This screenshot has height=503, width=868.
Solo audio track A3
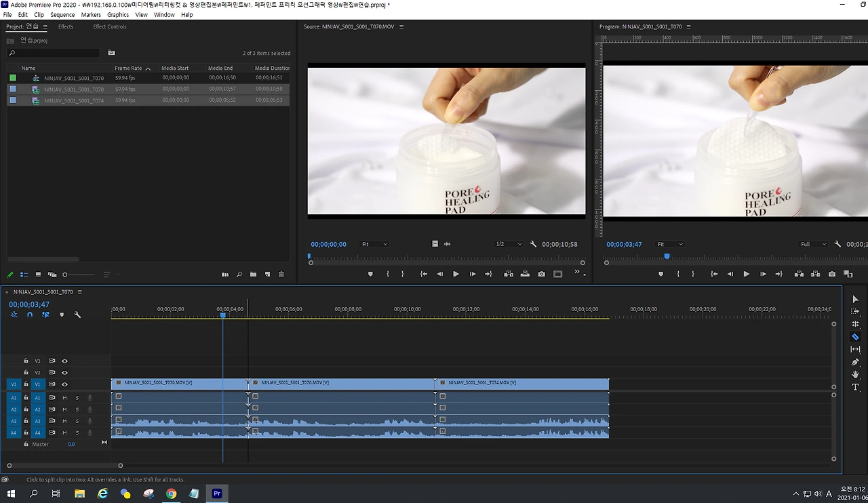[x=77, y=421]
